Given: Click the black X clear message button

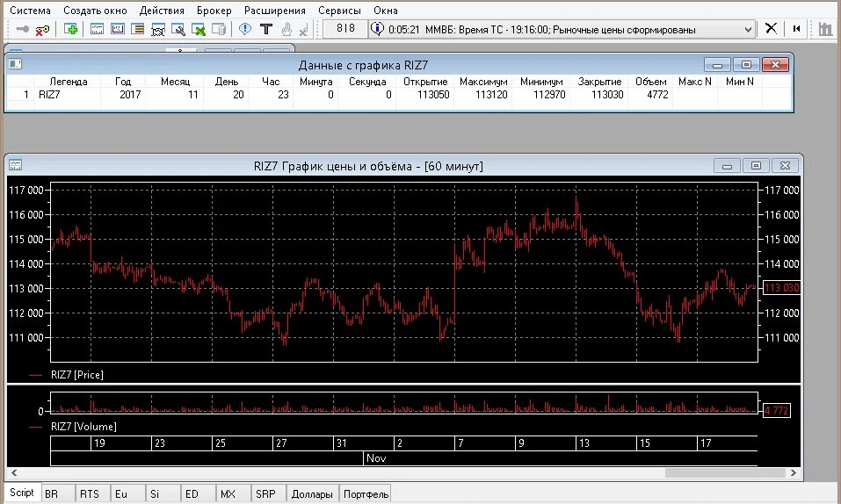Looking at the screenshot, I should pos(771,28).
